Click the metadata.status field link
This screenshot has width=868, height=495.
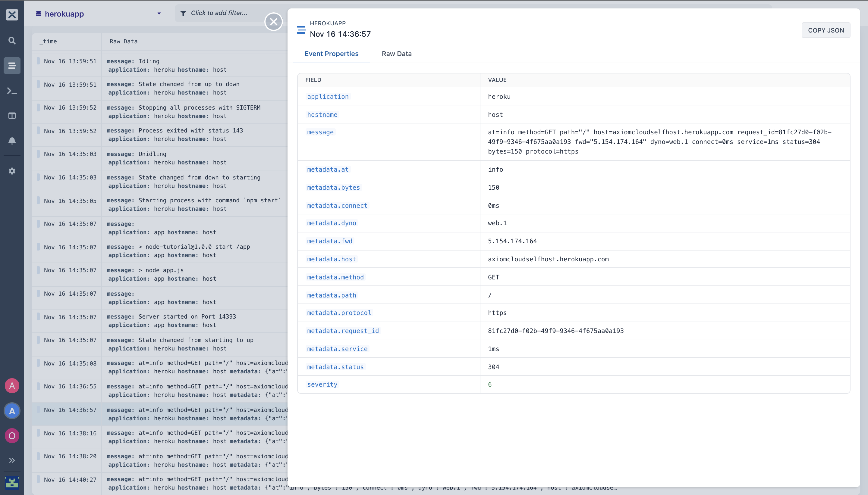coord(335,367)
